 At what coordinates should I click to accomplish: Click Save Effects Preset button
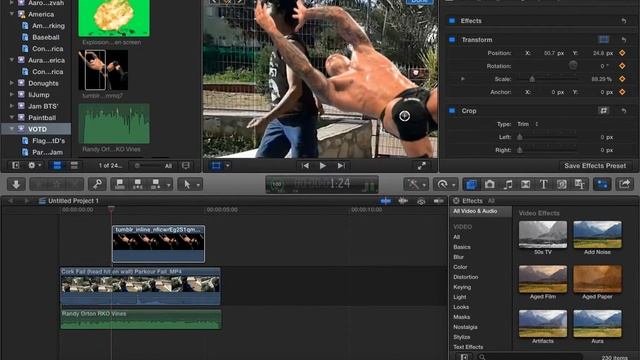(x=595, y=166)
